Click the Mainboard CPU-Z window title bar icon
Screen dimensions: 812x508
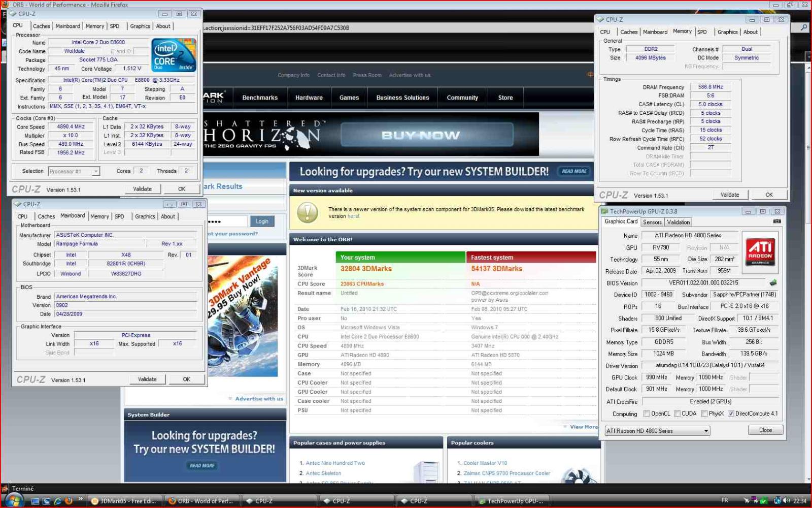[18, 204]
